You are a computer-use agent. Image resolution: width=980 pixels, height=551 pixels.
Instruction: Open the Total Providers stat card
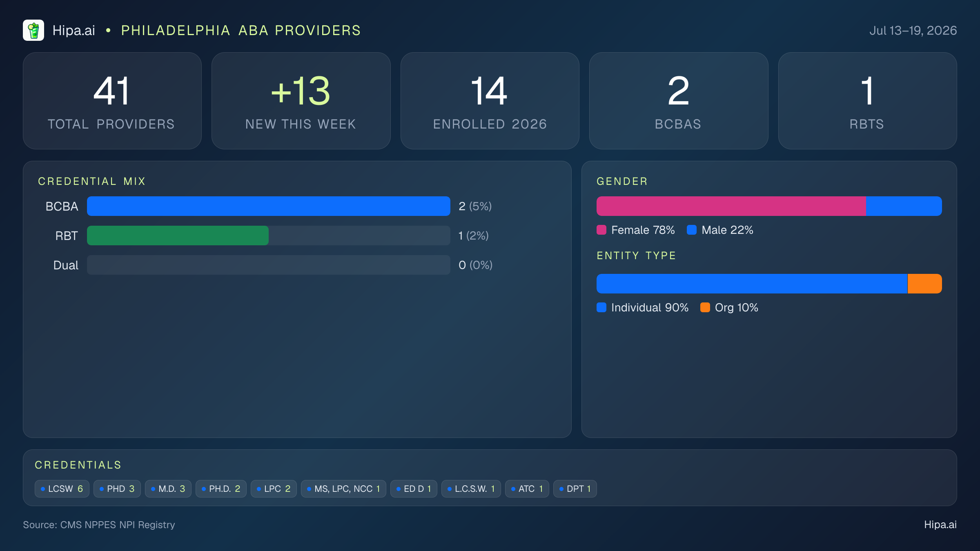(x=112, y=101)
